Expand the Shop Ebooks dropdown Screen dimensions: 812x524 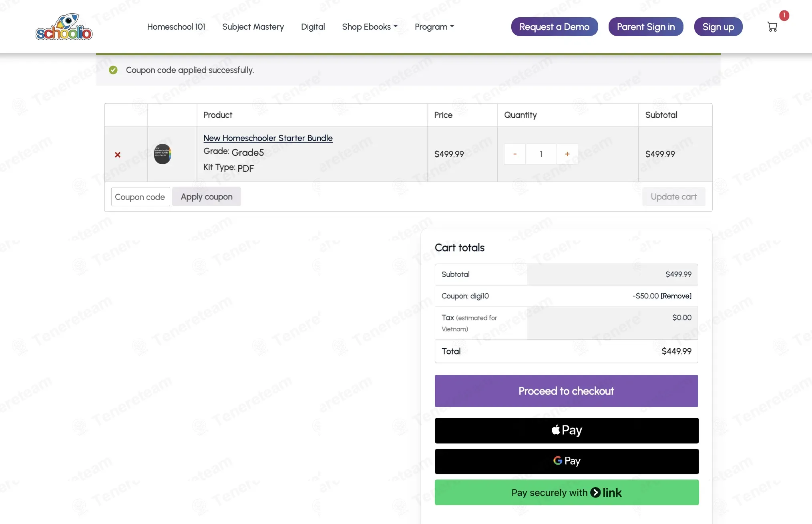coord(370,27)
